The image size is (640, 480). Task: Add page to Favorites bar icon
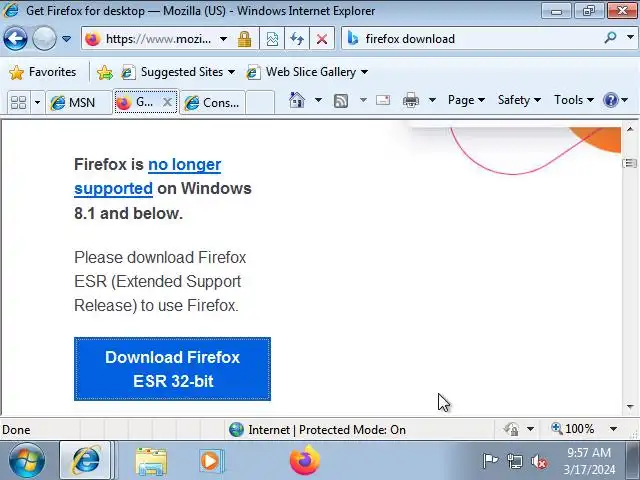[x=104, y=73]
